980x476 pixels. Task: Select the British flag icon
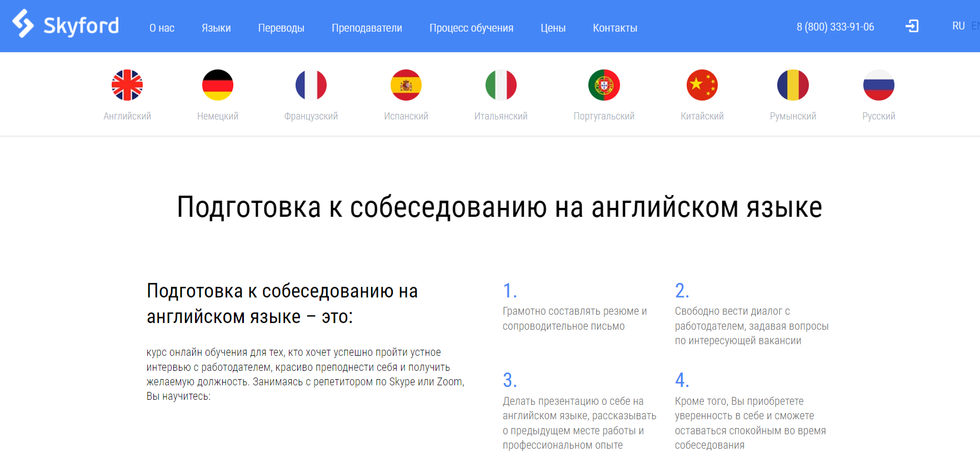127,85
